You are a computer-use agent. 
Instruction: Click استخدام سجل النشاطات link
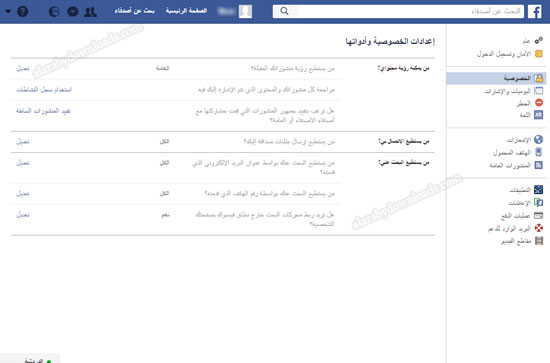point(44,90)
